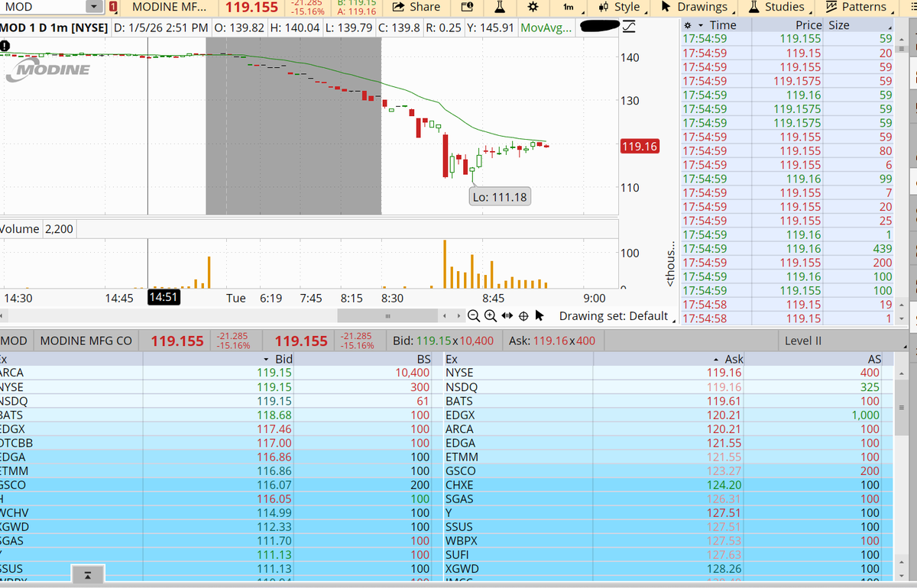This screenshot has width=917, height=588.
Task: Zoom in the chart with the plus magnifier
Action: point(491,315)
